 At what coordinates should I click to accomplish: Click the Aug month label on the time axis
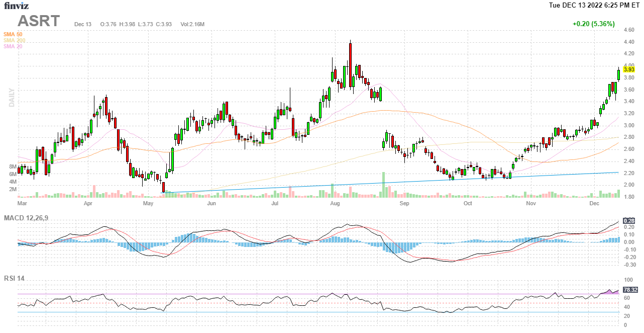pyautogui.click(x=336, y=204)
